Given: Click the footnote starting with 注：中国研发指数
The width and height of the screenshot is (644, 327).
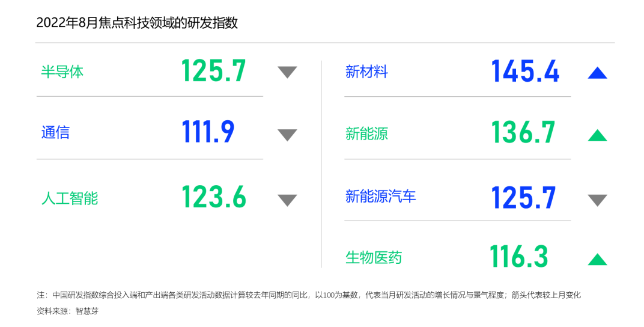Looking at the screenshot, I should coord(308,295).
